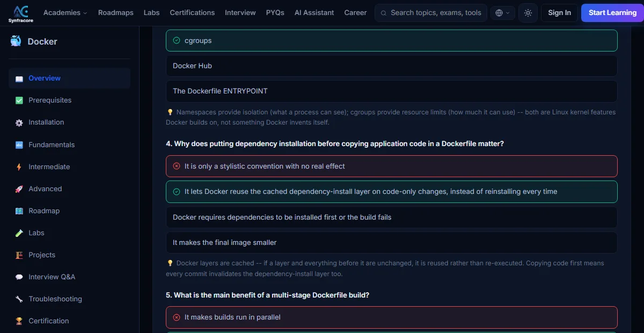Image resolution: width=644 pixels, height=333 pixels.
Task: Open PYQs in the top navigation
Action: click(x=275, y=13)
